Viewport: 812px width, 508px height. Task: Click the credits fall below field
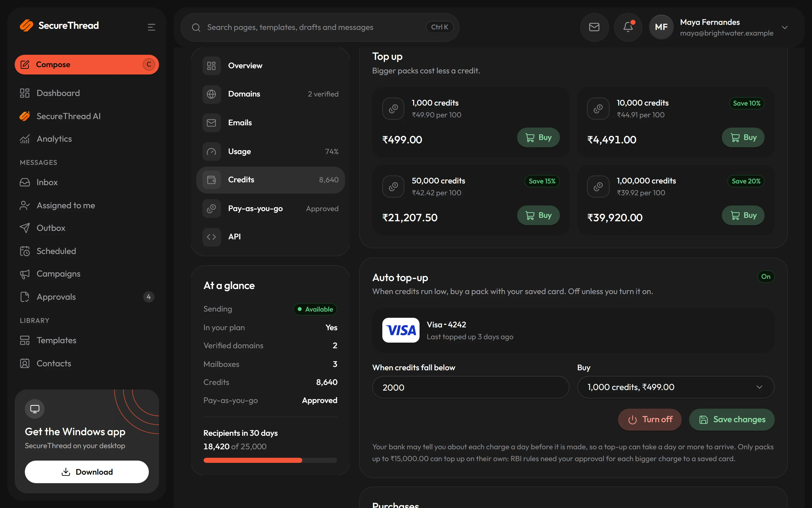point(470,387)
